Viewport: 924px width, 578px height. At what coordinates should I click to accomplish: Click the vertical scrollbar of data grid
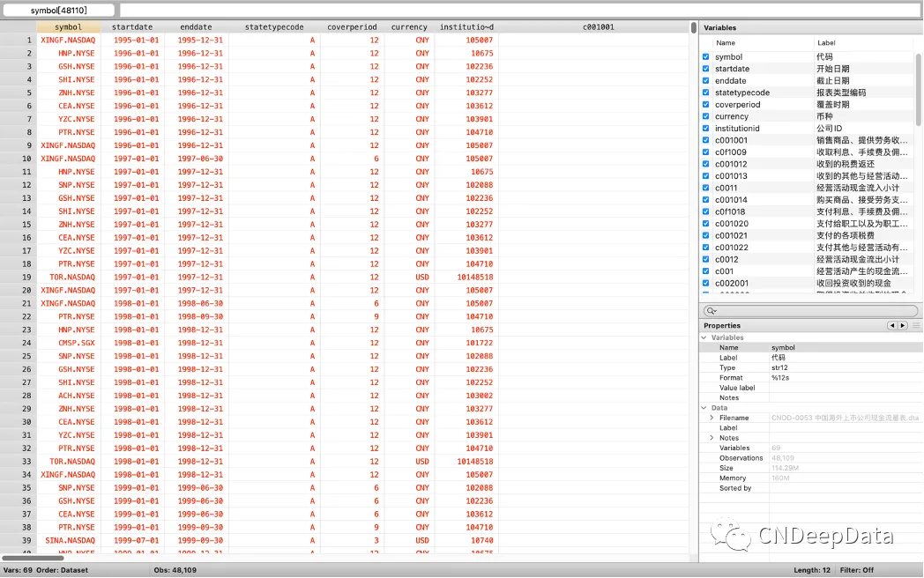click(x=694, y=27)
